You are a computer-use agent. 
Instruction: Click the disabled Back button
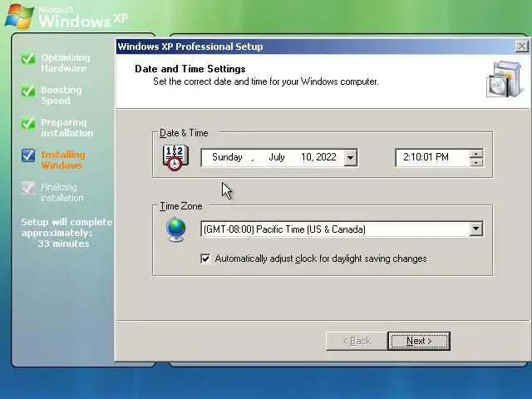coord(357,341)
